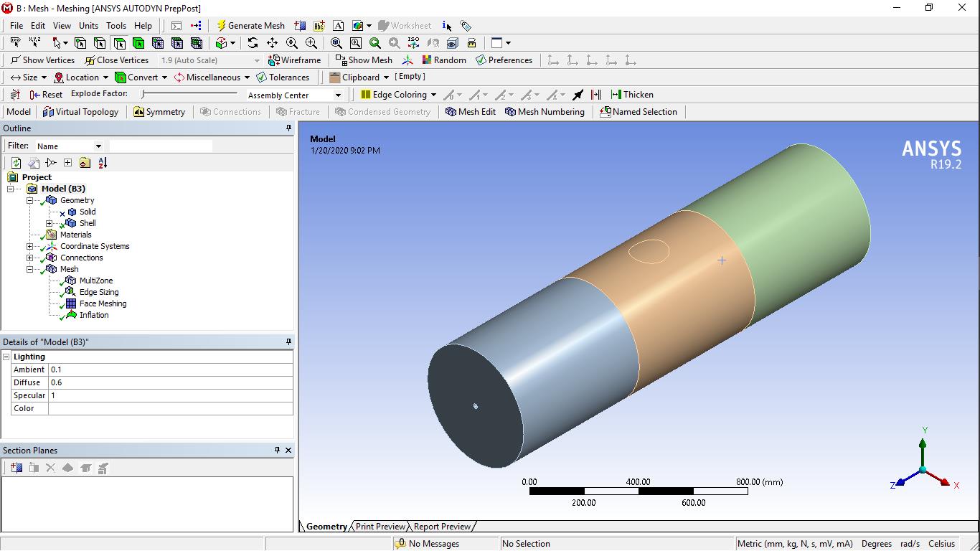
Task: Click the Refresh icon in Outline toolbar
Action: [x=16, y=163]
